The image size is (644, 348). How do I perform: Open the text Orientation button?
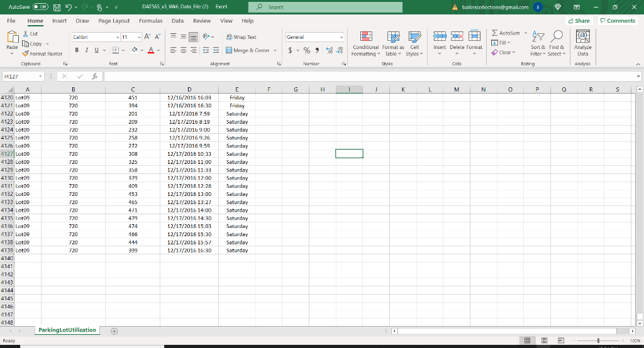click(206, 36)
